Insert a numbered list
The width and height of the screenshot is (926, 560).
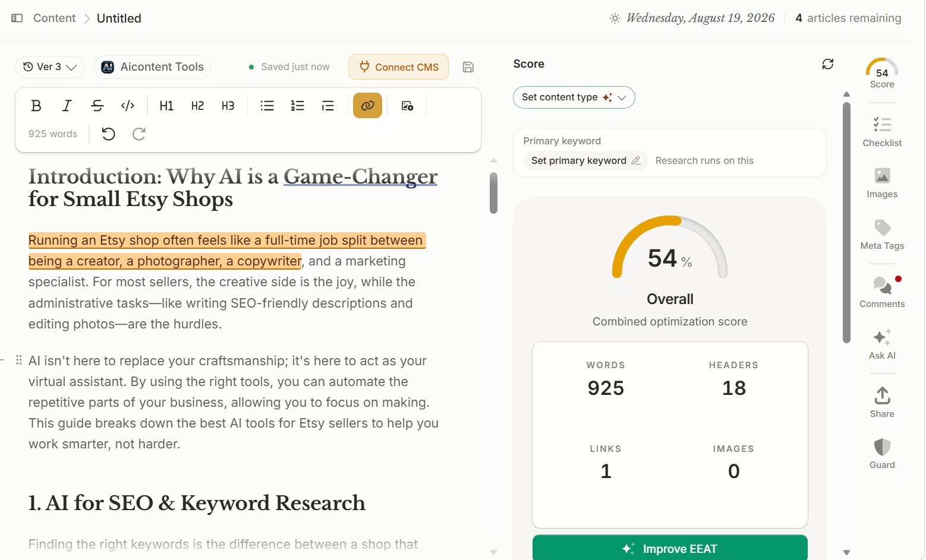click(x=298, y=106)
